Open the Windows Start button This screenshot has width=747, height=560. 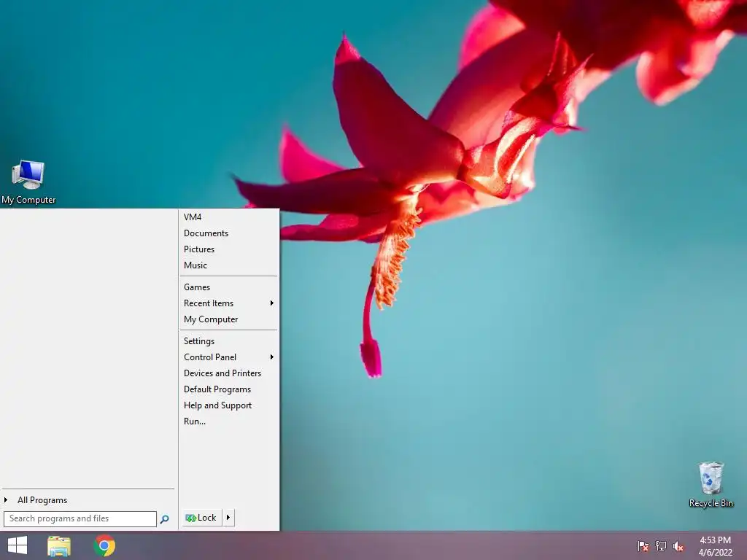pos(18,545)
